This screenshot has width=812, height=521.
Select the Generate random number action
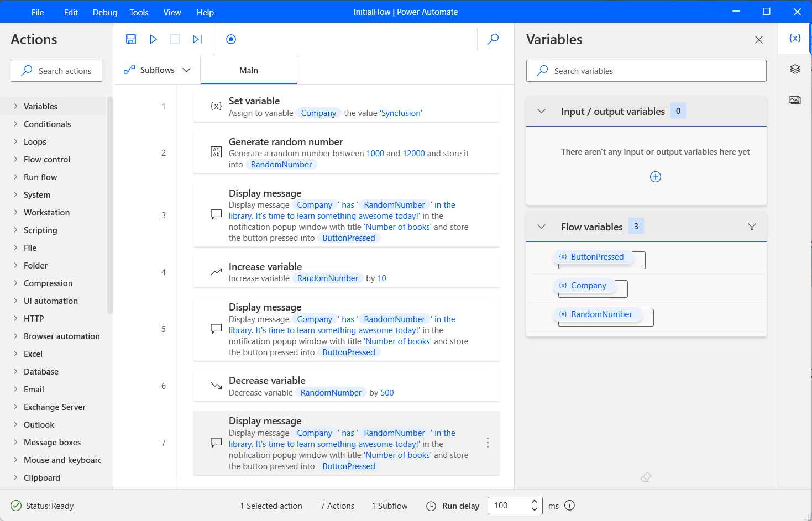click(347, 152)
